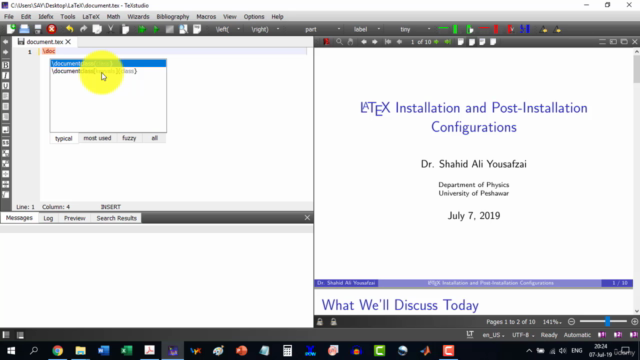Cut selection with the scissors icon
Screen dimensions: 640x360
point(111,29)
